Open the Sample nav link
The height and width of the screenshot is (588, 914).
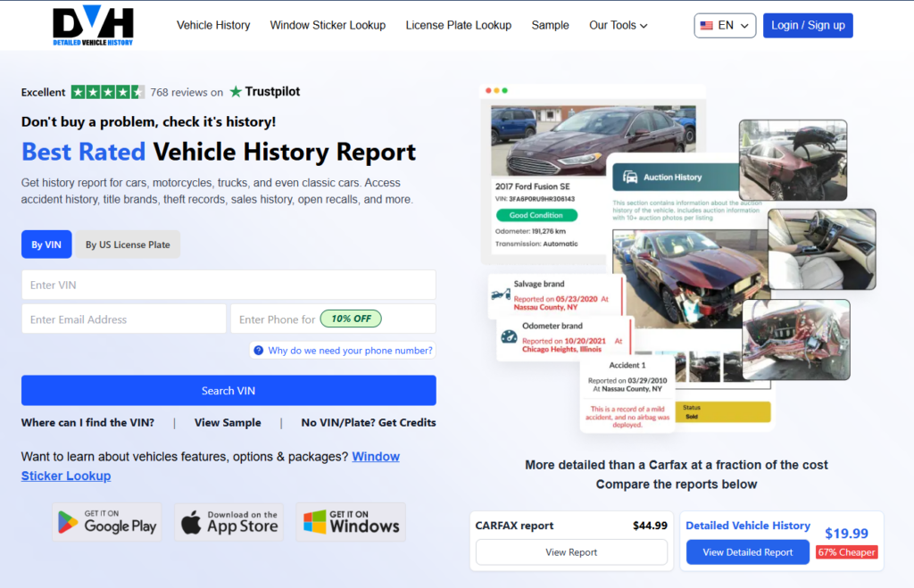tap(550, 26)
